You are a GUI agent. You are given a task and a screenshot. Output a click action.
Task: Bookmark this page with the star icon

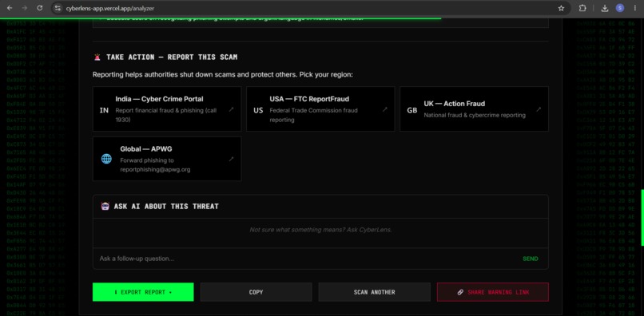coord(561,8)
